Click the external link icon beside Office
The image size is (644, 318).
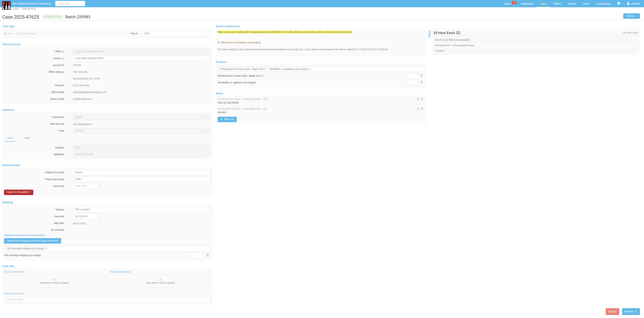63,52
